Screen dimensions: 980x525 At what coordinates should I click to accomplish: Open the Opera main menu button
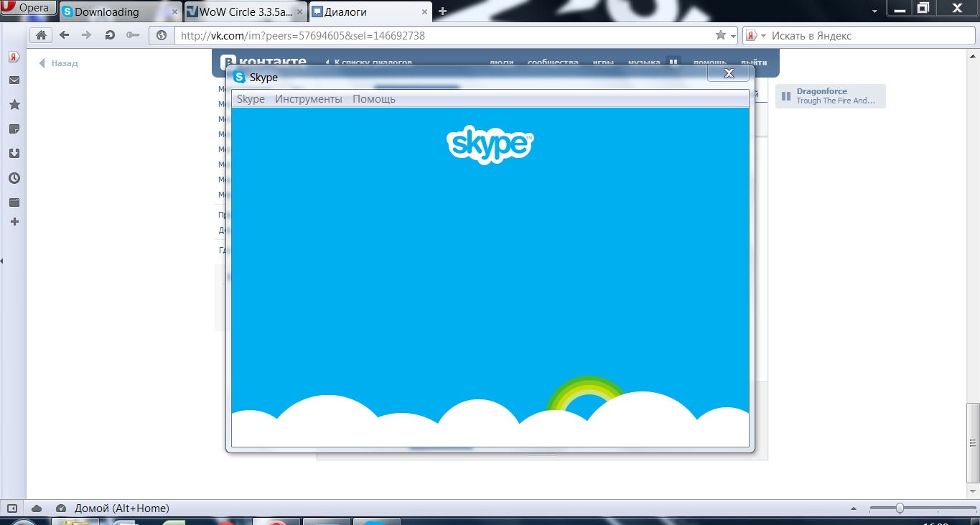(28, 8)
